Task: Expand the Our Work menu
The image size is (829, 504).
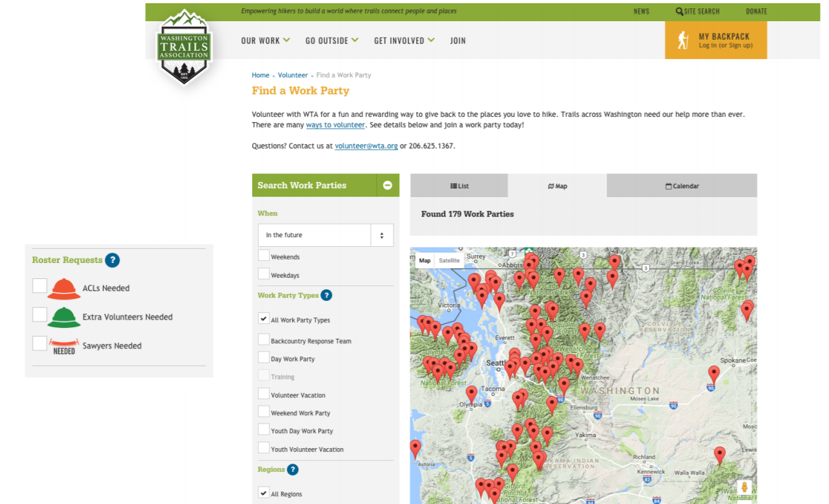Action: pos(265,40)
